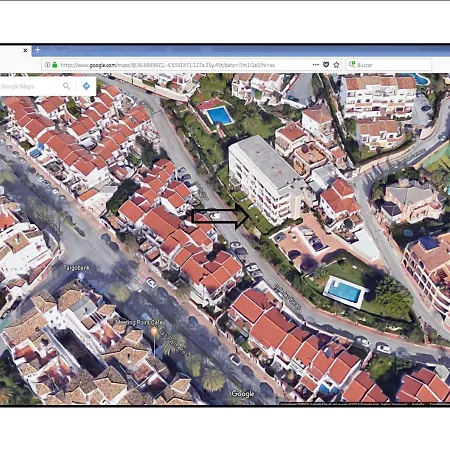Close the current browser tab
Screen dimensions: 450x450
pyautogui.click(x=25, y=50)
